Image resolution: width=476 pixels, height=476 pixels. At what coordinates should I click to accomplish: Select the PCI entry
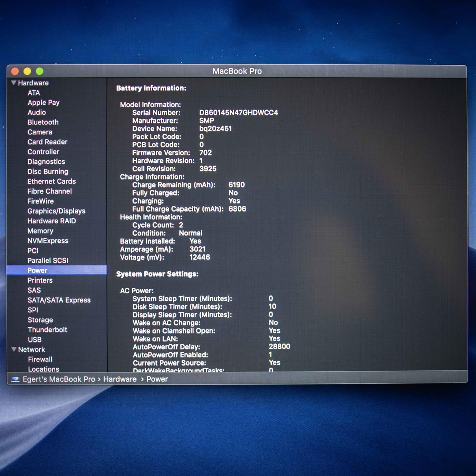click(x=33, y=250)
